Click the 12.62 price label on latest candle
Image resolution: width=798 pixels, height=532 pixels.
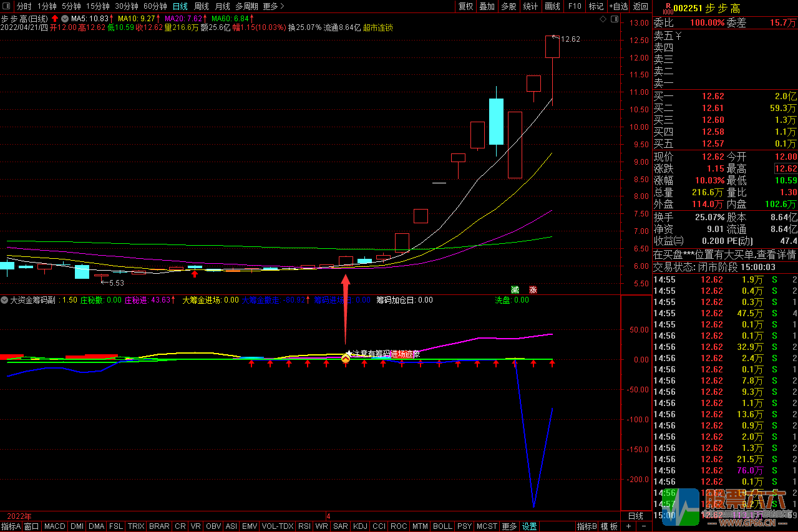point(570,39)
